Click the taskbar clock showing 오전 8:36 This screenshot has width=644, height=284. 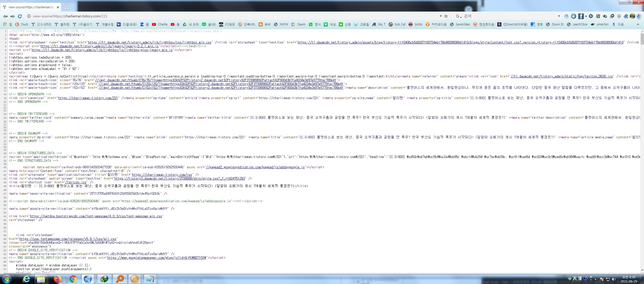[x=629, y=279]
